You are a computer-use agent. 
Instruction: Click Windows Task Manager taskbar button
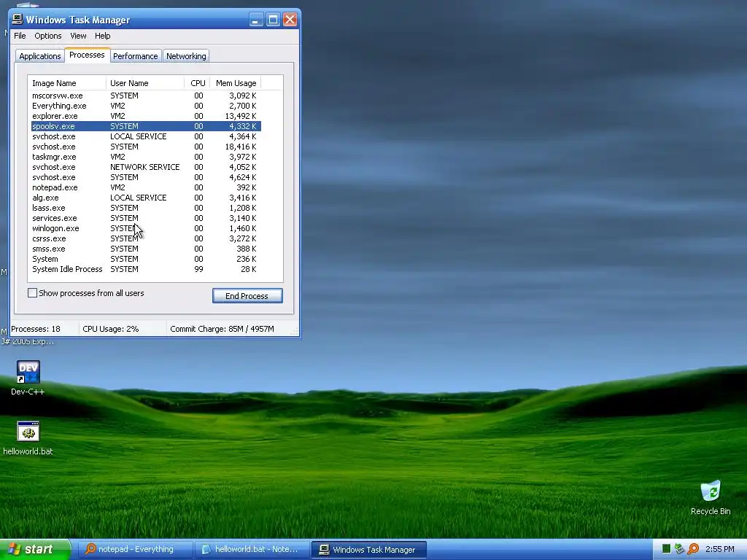pyautogui.click(x=369, y=550)
